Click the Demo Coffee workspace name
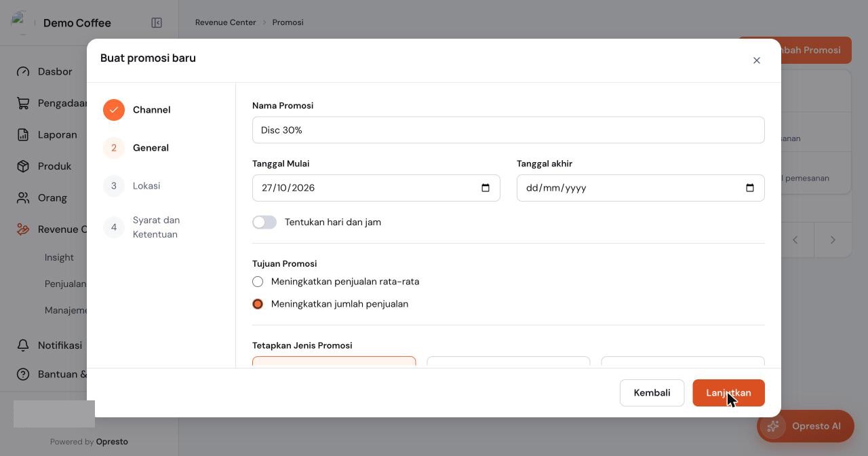 point(77,23)
